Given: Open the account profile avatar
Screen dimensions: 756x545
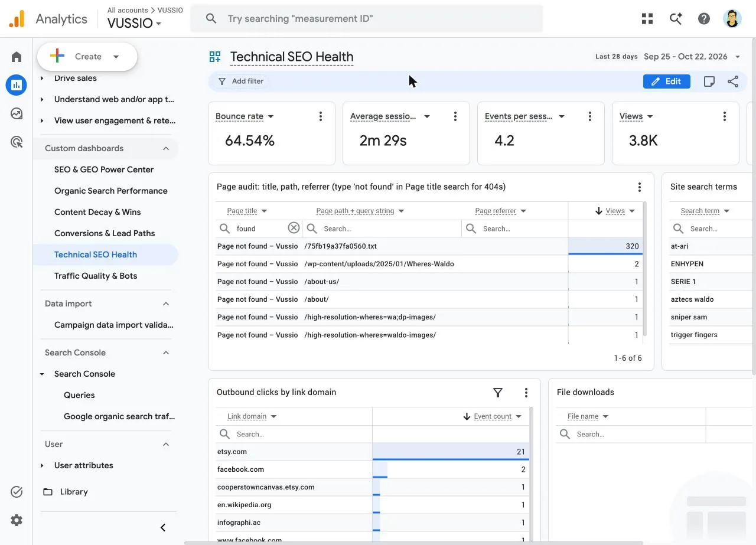Looking at the screenshot, I should [x=732, y=18].
